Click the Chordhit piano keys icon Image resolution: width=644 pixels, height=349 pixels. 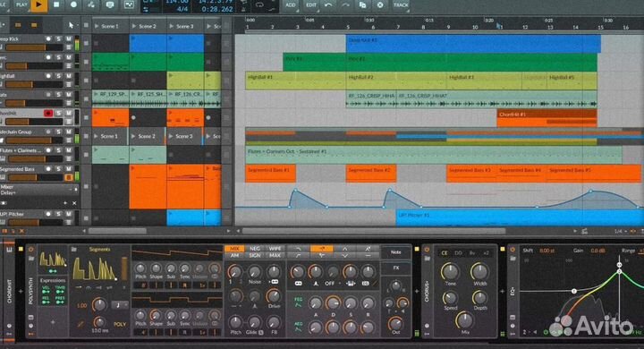click(10, 250)
